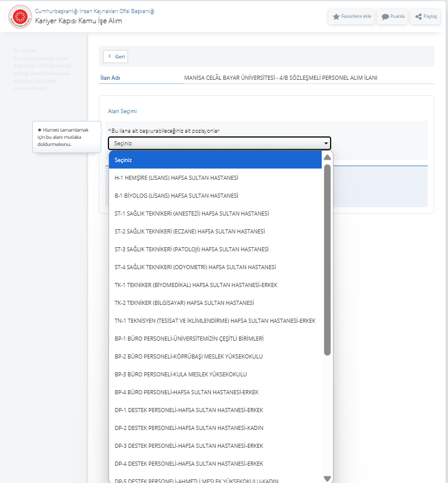Choose ST-4 SAĞLIK TEKNİKERİ (ODYOMETRİ) option
The width and height of the screenshot is (448, 483).
click(215, 267)
